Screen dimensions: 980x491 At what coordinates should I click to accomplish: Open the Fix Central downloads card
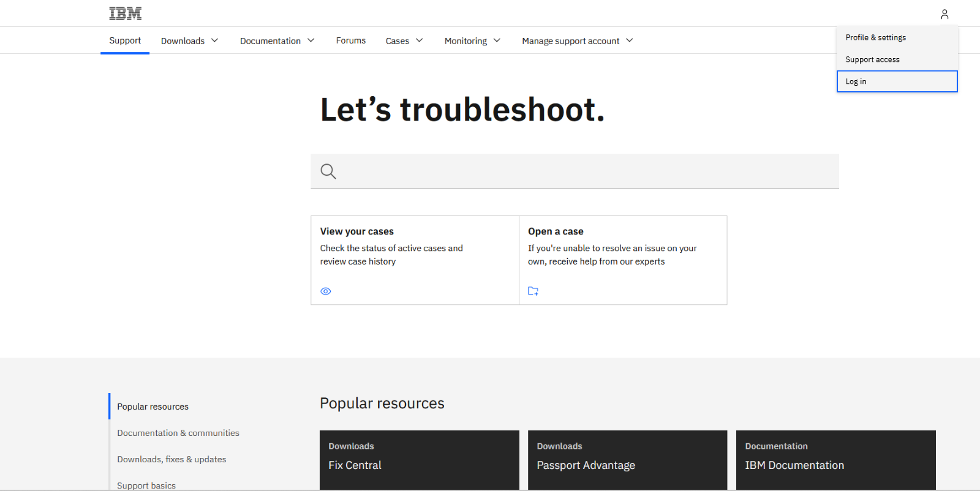(420, 460)
